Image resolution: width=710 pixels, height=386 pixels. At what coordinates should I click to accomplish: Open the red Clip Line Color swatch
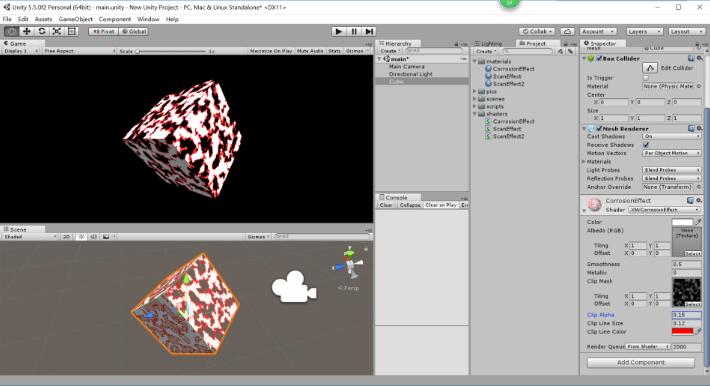[x=682, y=332]
